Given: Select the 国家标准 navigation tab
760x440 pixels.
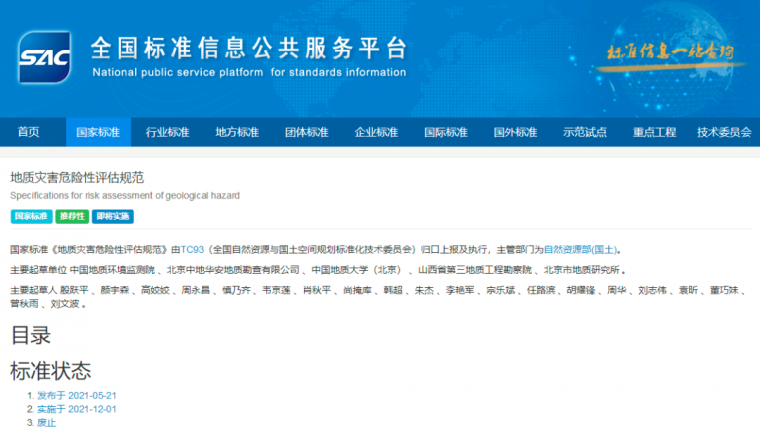Looking at the screenshot, I should click(98, 132).
